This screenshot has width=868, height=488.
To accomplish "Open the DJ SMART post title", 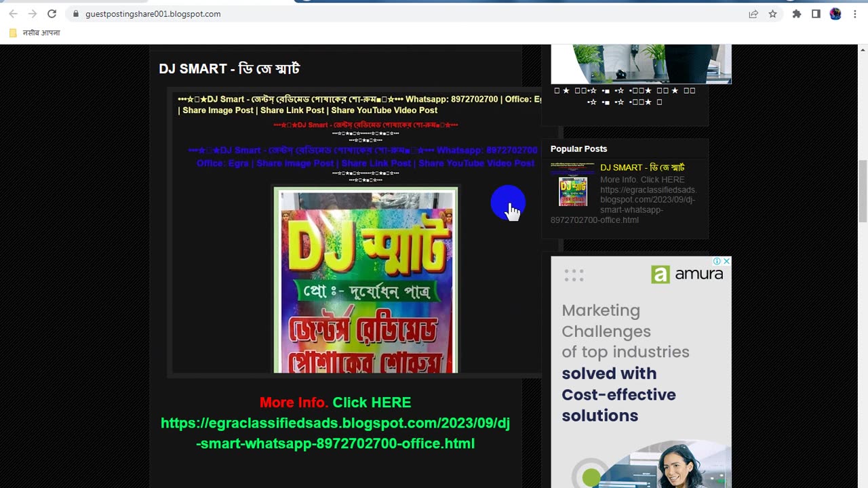I will [229, 68].
